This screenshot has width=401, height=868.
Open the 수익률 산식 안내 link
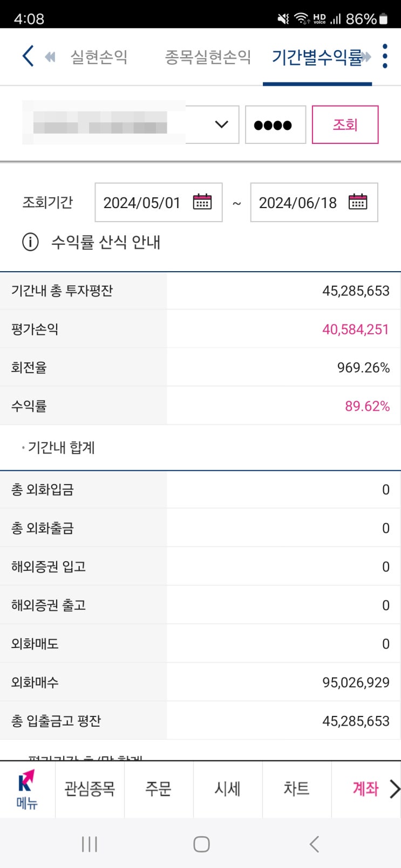[x=106, y=242]
